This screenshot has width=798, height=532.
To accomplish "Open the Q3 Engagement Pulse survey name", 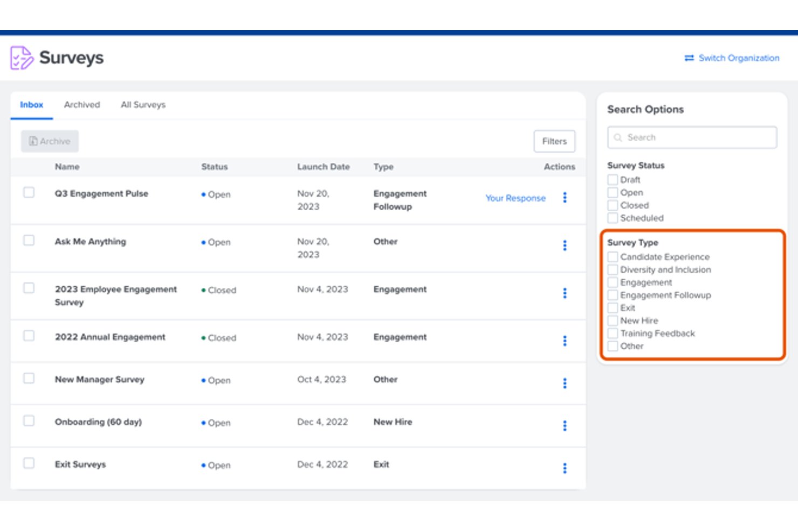I will point(101,194).
